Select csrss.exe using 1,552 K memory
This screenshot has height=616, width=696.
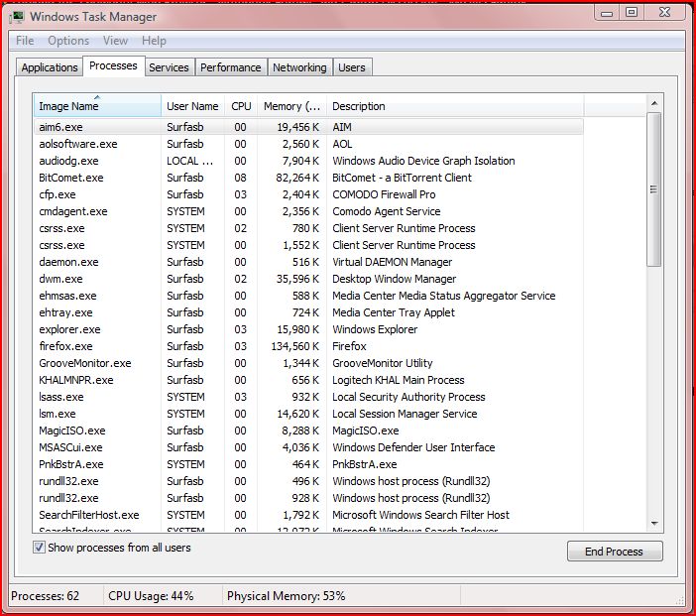[x=308, y=245]
